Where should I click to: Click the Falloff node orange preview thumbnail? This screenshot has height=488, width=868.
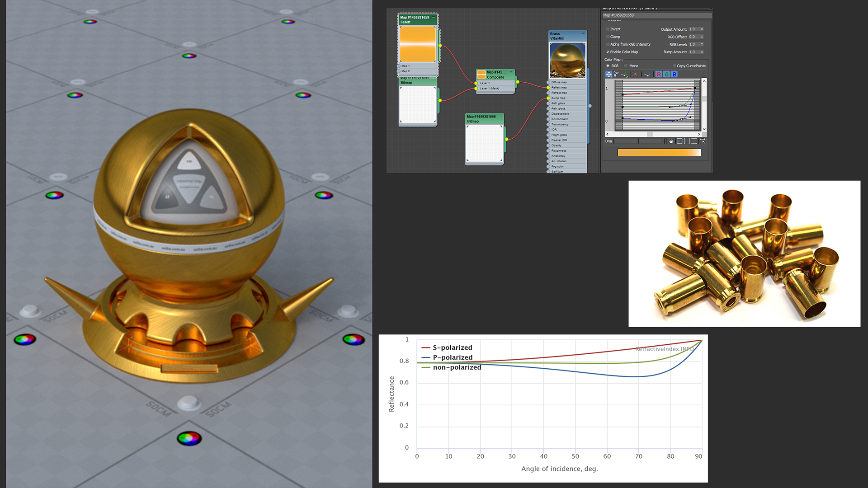418,44
